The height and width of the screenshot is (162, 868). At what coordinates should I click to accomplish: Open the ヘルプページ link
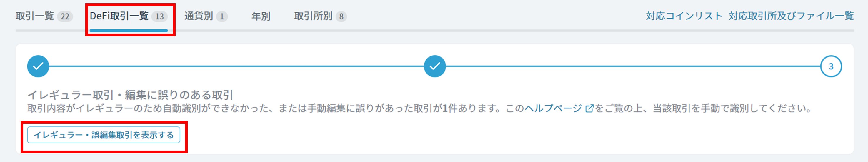coord(553,108)
